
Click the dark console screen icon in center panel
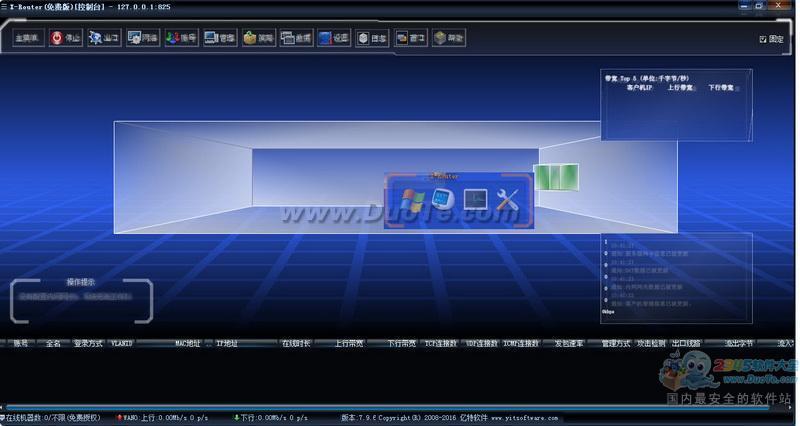[x=475, y=200]
